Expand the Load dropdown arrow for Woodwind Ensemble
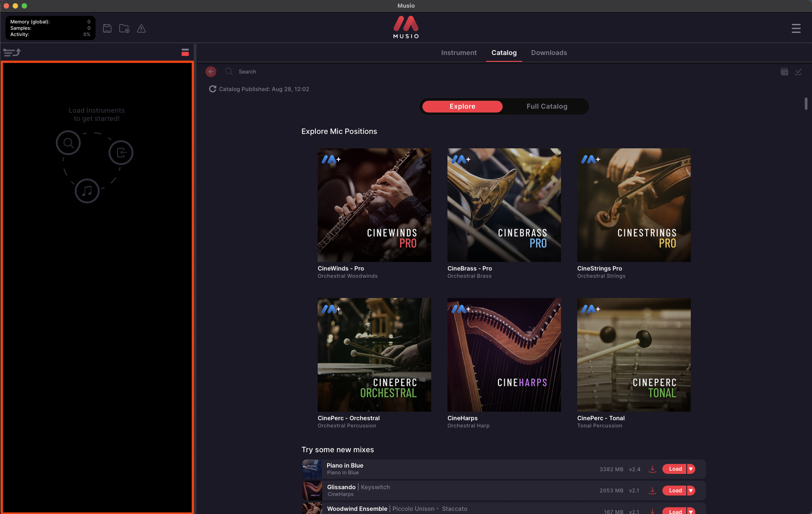This screenshot has height=514, width=812. (x=691, y=511)
